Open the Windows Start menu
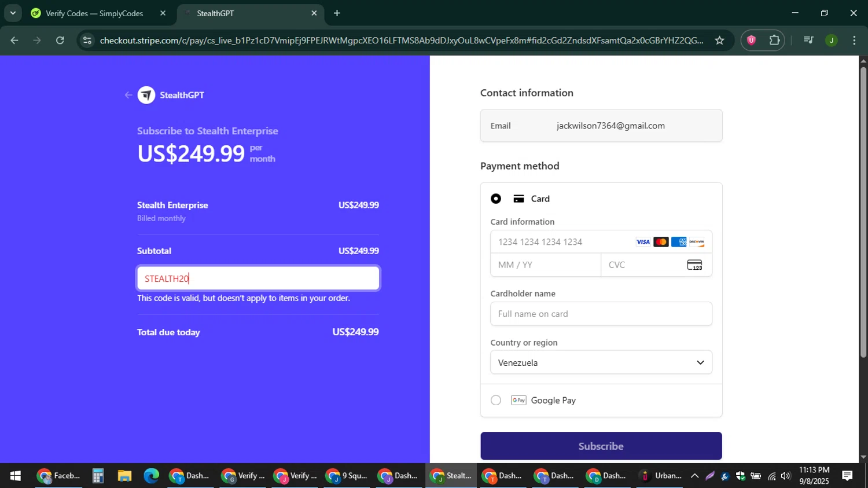Image resolution: width=868 pixels, height=488 pixels. pos(16,476)
